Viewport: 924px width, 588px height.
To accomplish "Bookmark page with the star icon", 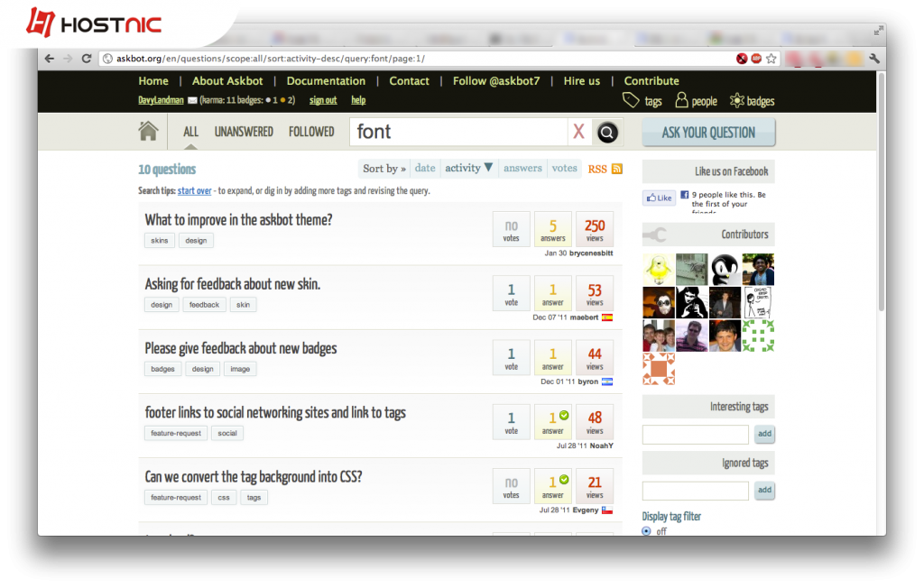I will coord(772,59).
